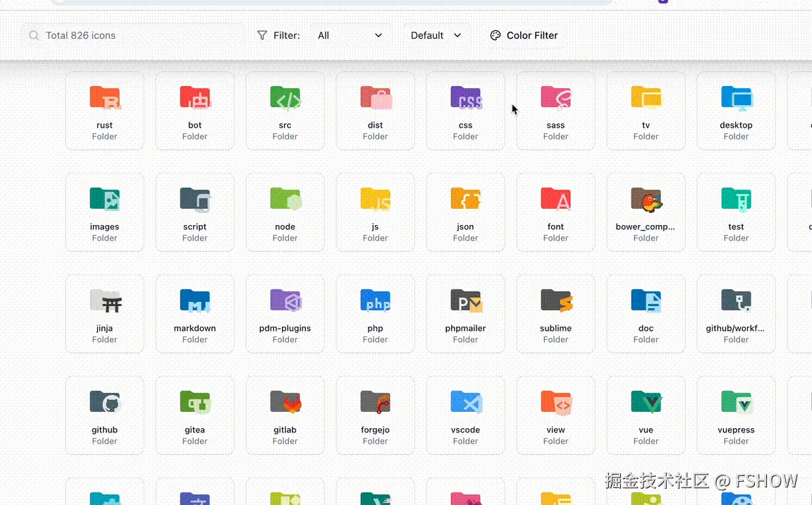Click the search magnifier icon
Screen dimensions: 812x505
pos(34,35)
